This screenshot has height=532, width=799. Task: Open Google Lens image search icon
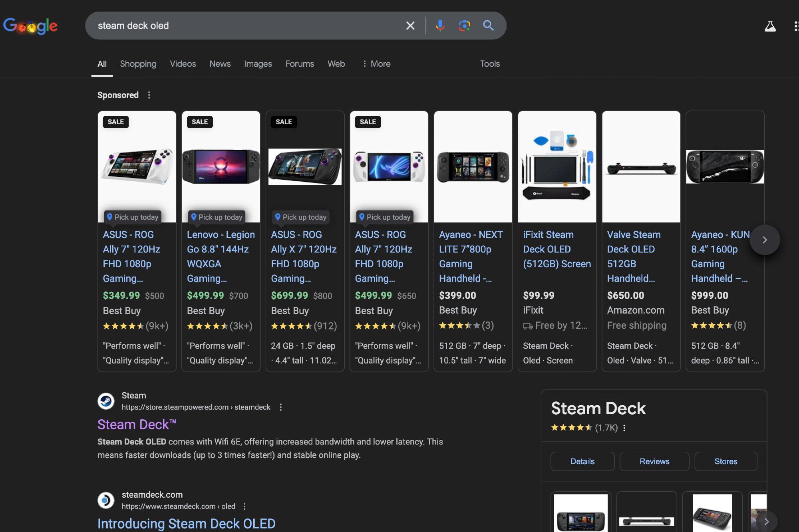464,26
